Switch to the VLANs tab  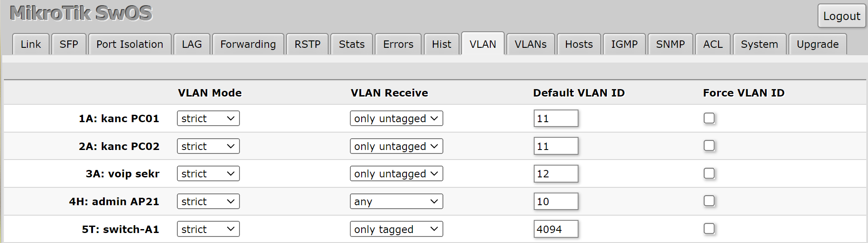click(530, 44)
